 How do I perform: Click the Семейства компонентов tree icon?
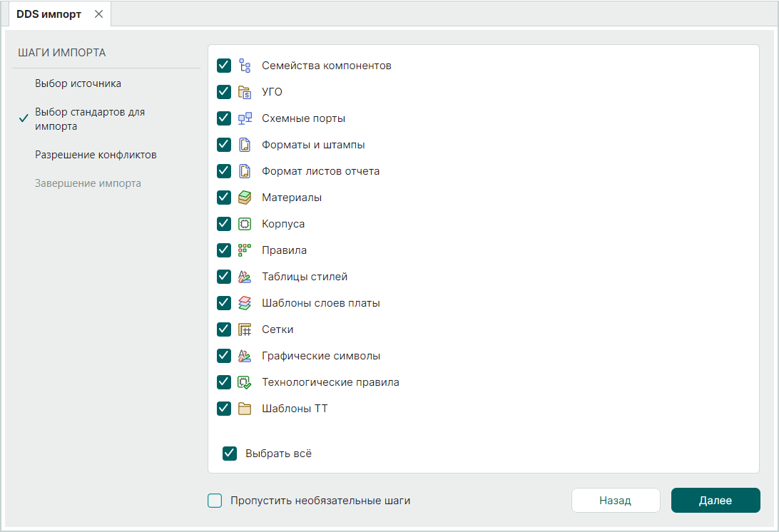(245, 66)
